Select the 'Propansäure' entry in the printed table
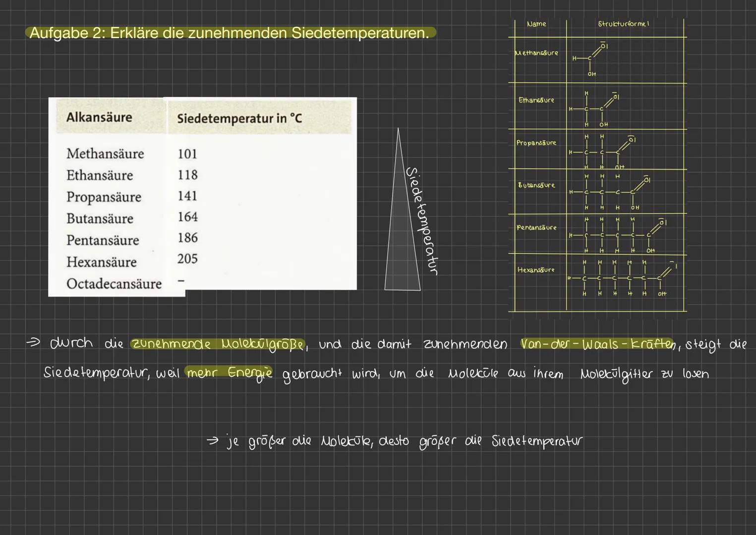 [104, 197]
